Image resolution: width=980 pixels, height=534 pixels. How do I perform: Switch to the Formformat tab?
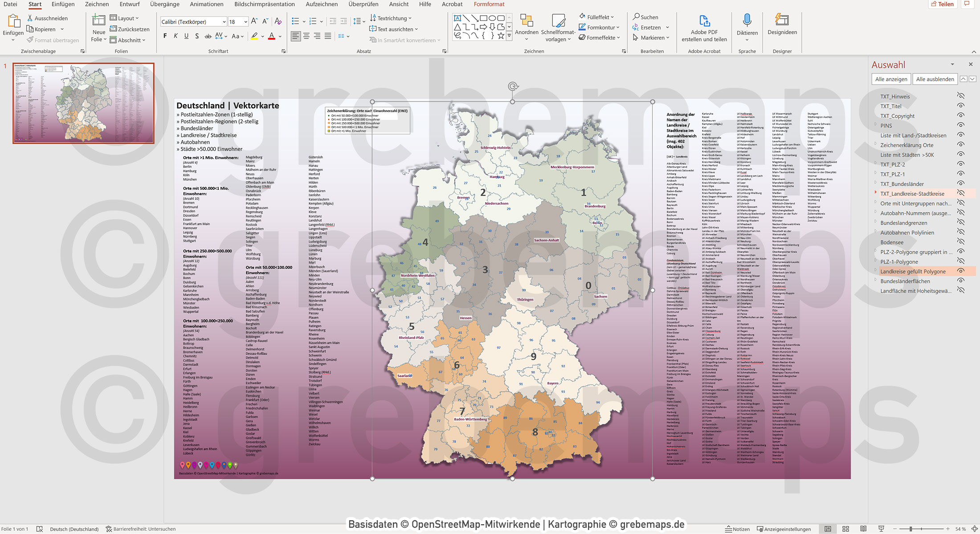[489, 4]
